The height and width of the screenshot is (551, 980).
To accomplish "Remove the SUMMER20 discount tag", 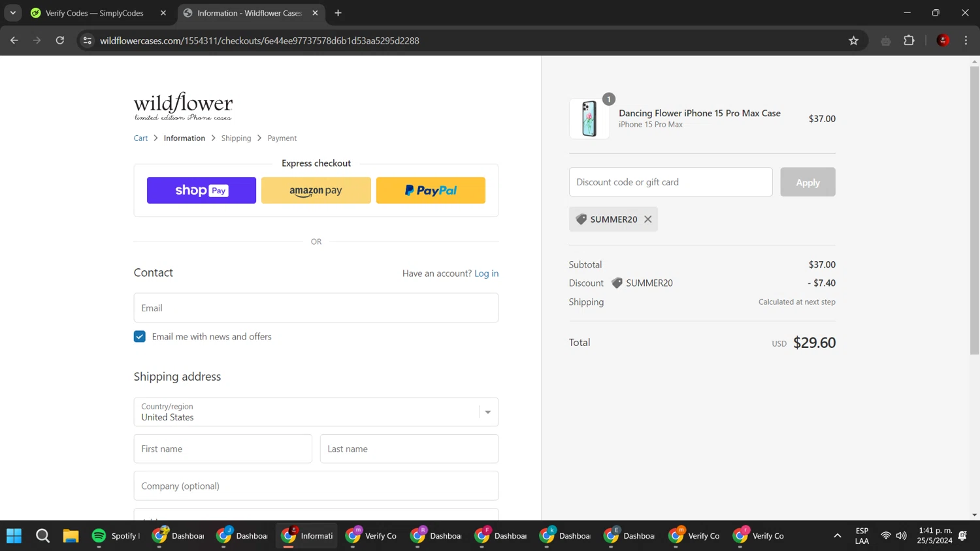I will (x=648, y=219).
